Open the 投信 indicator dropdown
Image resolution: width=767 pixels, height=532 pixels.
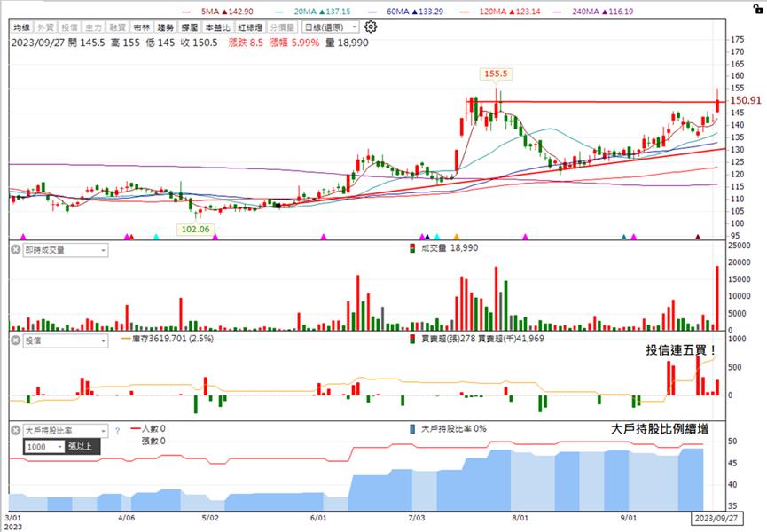coord(66,340)
